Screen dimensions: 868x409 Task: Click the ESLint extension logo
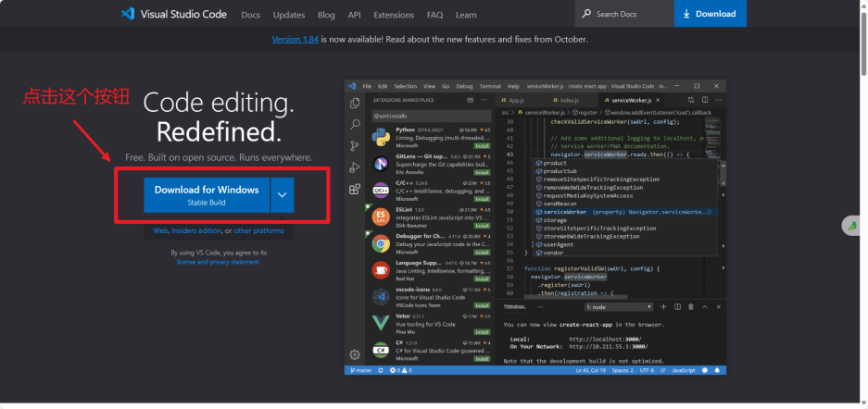[x=381, y=217]
